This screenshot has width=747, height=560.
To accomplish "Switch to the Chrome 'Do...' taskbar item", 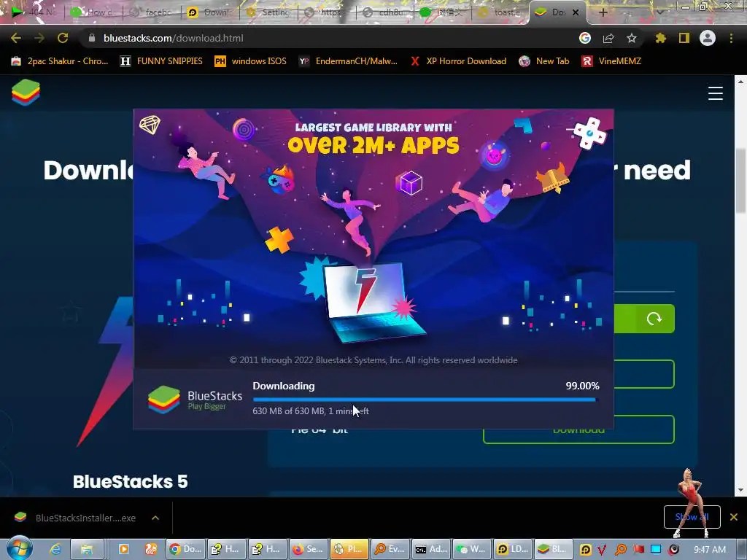I will pos(186,550).
